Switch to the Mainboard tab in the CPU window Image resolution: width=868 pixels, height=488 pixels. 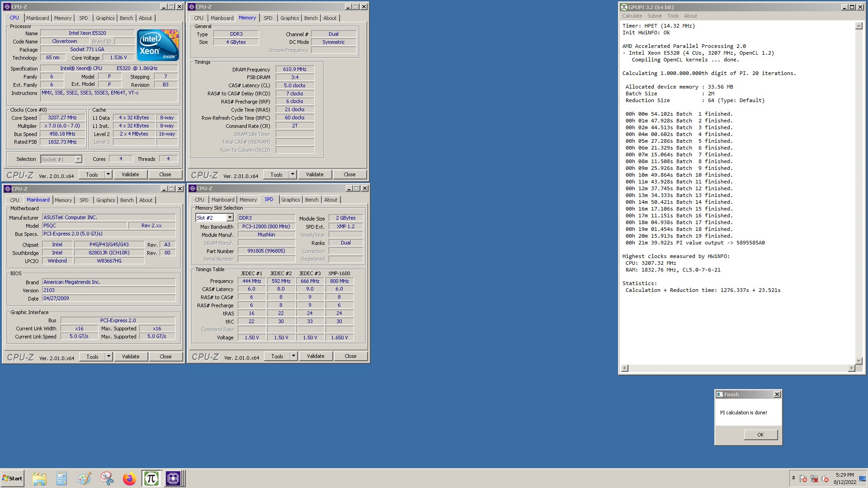(x=38, y=18)
